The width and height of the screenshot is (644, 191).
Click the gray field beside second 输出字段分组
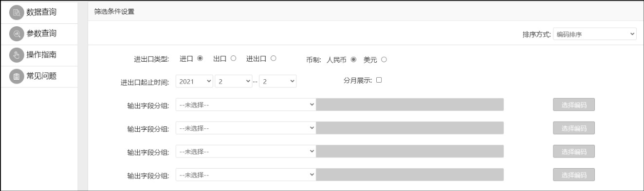click(410, 128)
